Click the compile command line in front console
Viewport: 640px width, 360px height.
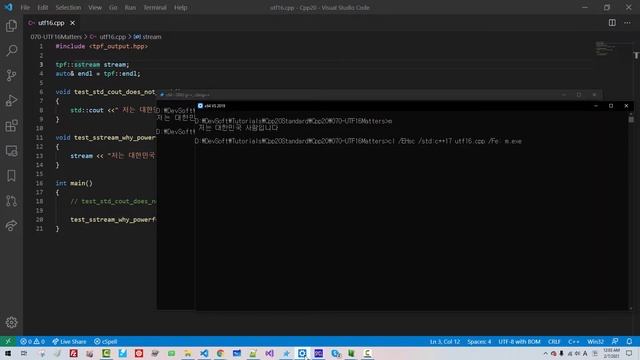(358, 141)
